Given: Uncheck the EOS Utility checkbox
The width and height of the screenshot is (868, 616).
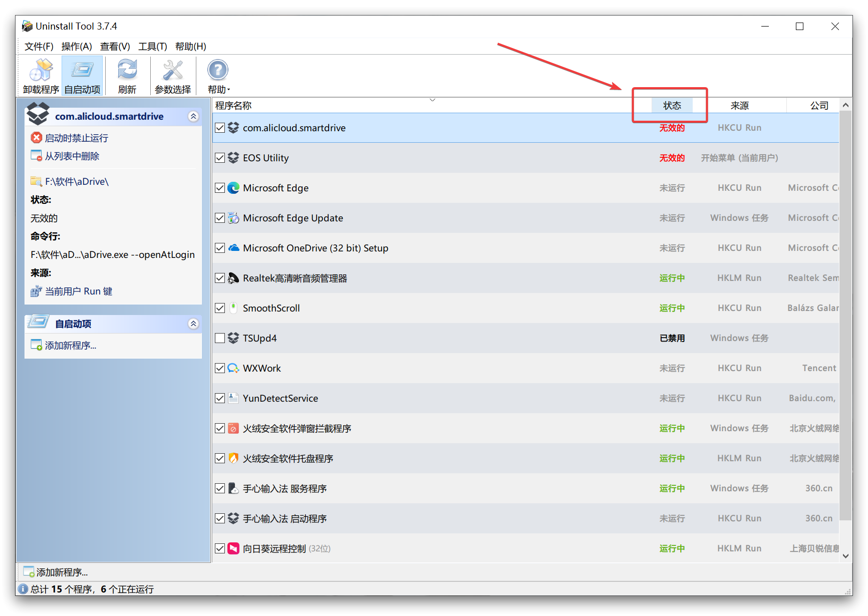Looking at the screenshot, I should 220,158.
